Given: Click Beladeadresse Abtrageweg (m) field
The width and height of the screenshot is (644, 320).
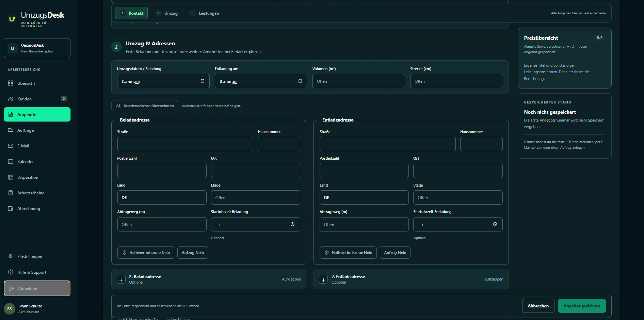Looking at the screenshot, I should [x=162, y=224].
